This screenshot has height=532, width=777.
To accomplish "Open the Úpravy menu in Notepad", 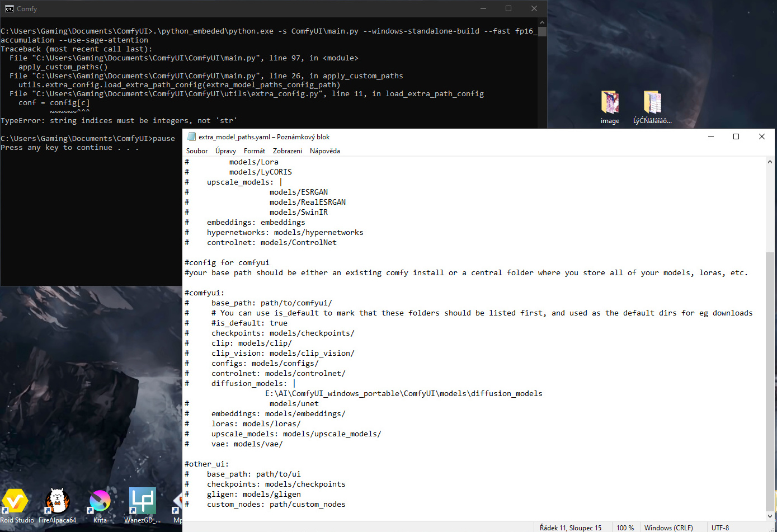I will coord(225,151).
